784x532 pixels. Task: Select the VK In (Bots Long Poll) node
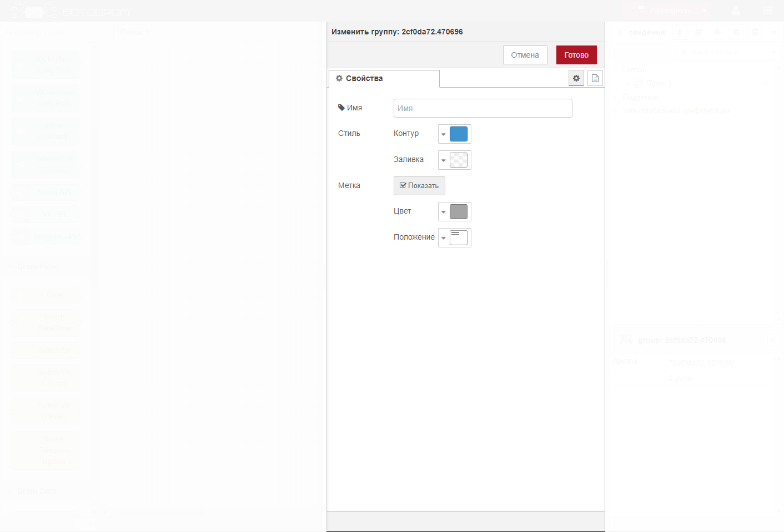(x=46, y=65)
